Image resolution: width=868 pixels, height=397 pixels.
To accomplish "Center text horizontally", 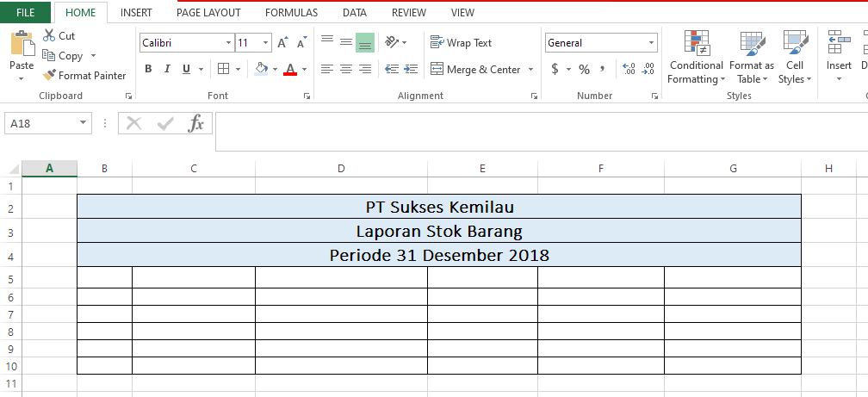I will click(346, 69).
